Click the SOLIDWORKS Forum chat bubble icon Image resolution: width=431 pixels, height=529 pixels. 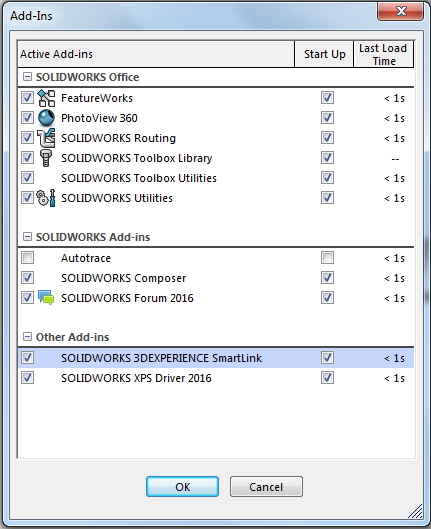[x=46, y=298]
